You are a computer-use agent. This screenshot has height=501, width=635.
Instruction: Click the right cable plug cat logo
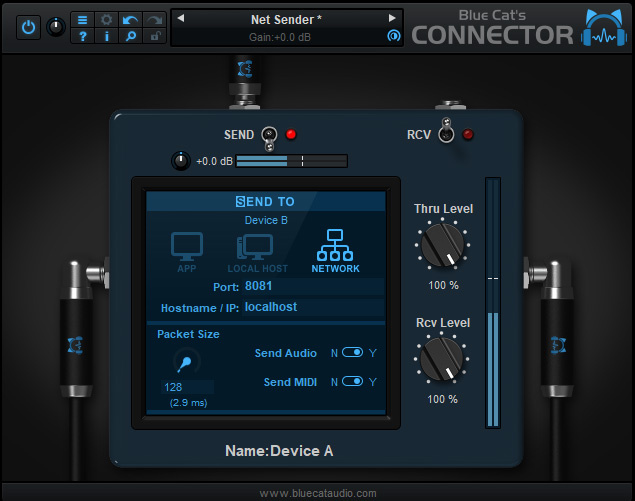point(558,345)
